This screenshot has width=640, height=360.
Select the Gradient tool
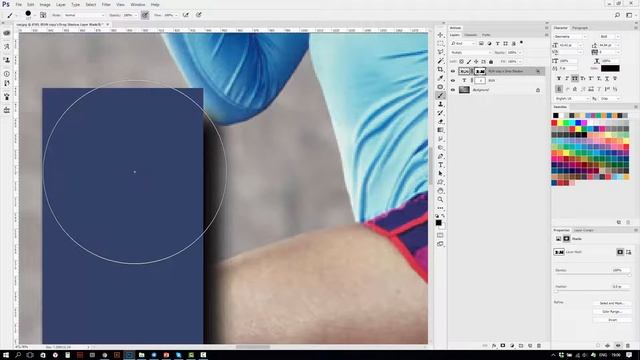pyautogui.click(x=440, y=130)
